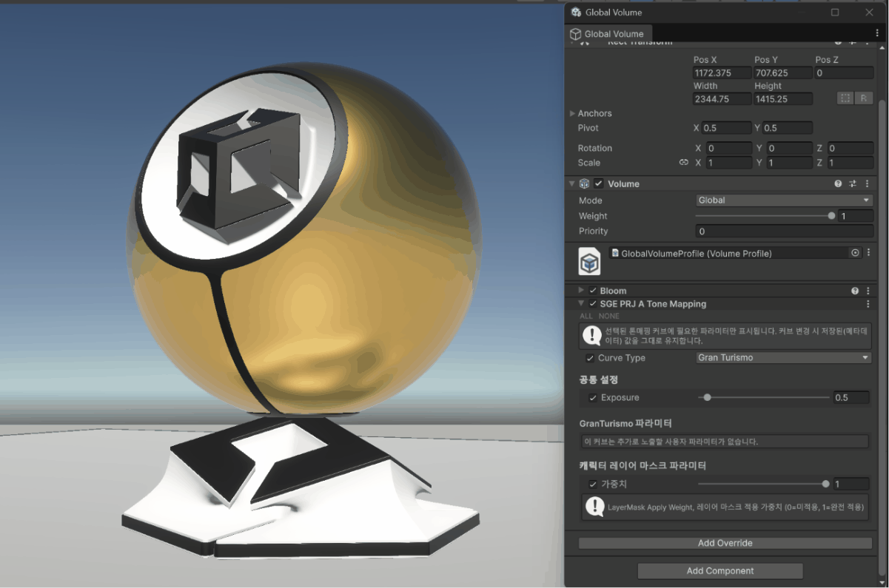Click the Scale Y input field
The image size is (889, 588).
(789, 163)
